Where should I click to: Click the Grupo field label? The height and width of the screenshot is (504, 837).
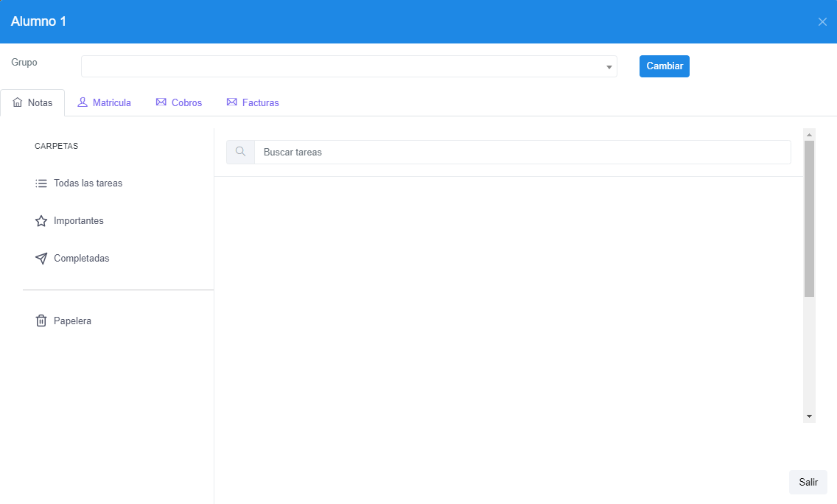(24, 63)
